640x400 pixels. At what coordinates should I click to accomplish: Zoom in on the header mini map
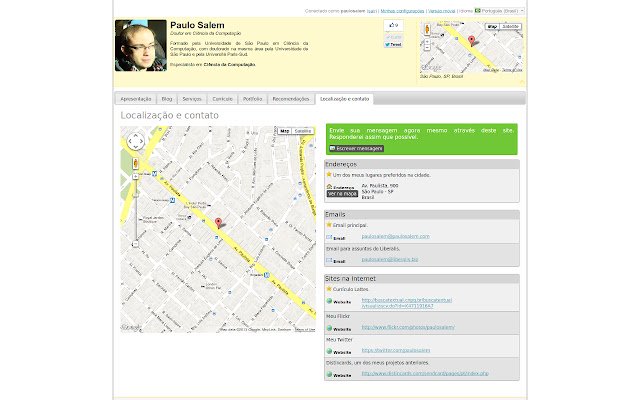pos(427,41)
